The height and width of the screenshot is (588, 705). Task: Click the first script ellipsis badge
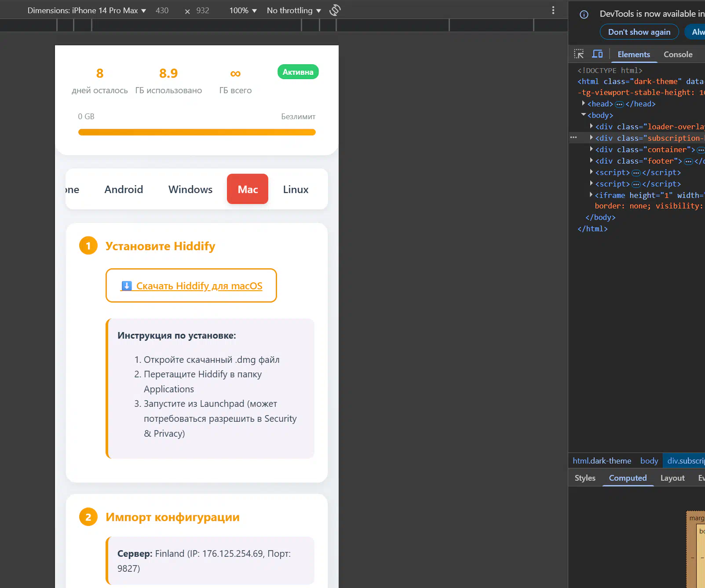[x=636, y=173]
